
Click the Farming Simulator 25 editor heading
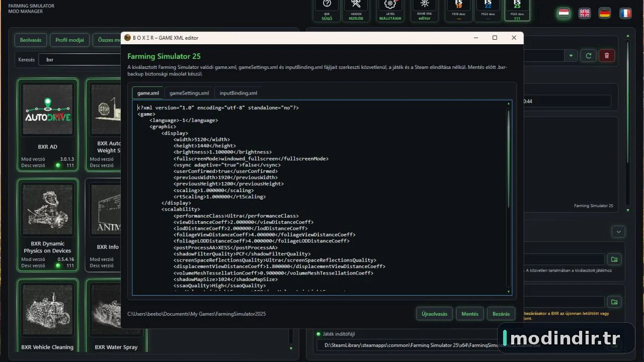pyautogui.click(x=164, y=56)
